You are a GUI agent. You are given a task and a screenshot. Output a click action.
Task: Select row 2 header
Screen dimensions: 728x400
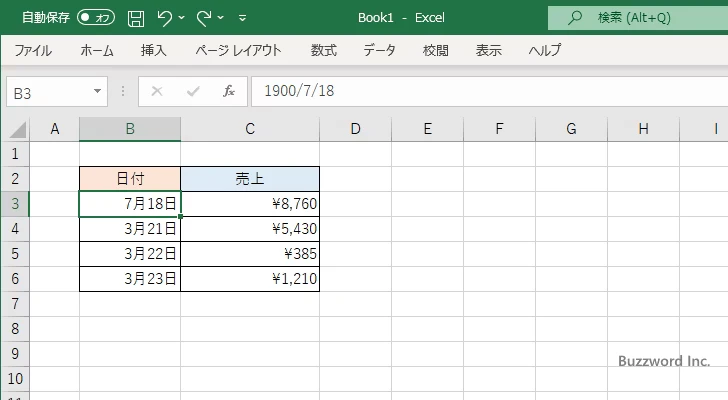(15, 179)
